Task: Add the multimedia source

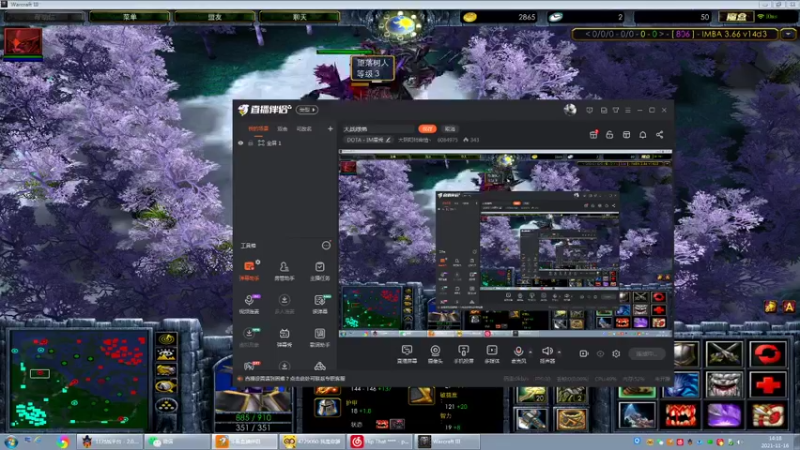Action: click(492, 354)
